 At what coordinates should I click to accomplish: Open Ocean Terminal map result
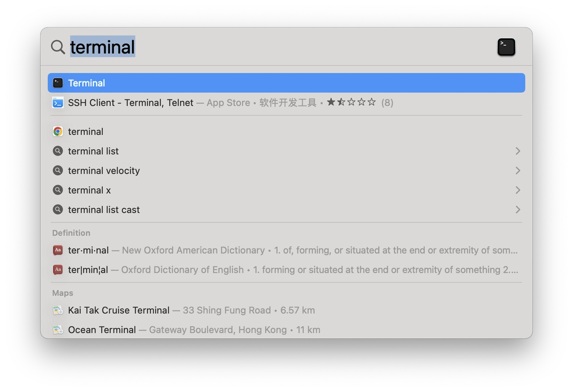point(286,330)
